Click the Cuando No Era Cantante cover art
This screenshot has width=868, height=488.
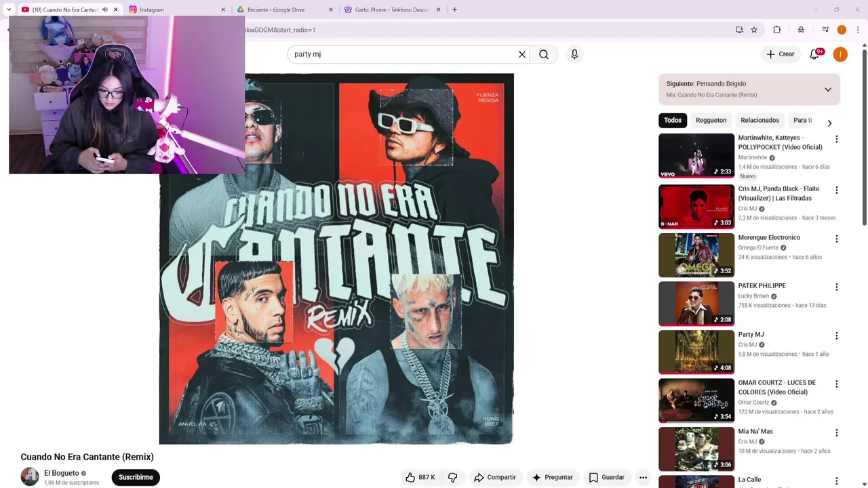336,259
